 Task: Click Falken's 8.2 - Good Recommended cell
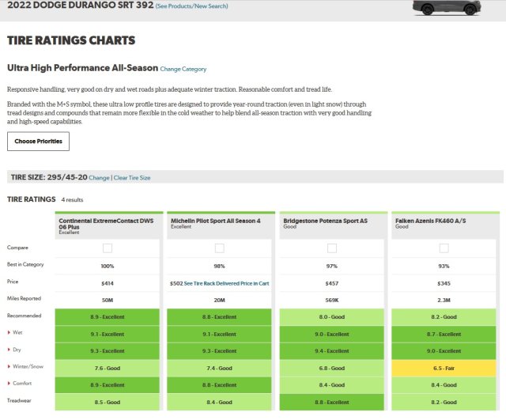[444, 317]
